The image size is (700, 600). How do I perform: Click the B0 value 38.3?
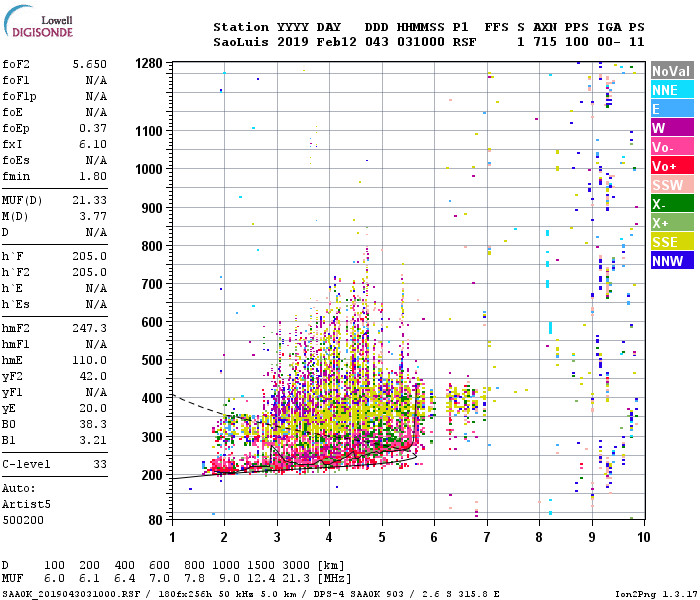click(93, 424)
